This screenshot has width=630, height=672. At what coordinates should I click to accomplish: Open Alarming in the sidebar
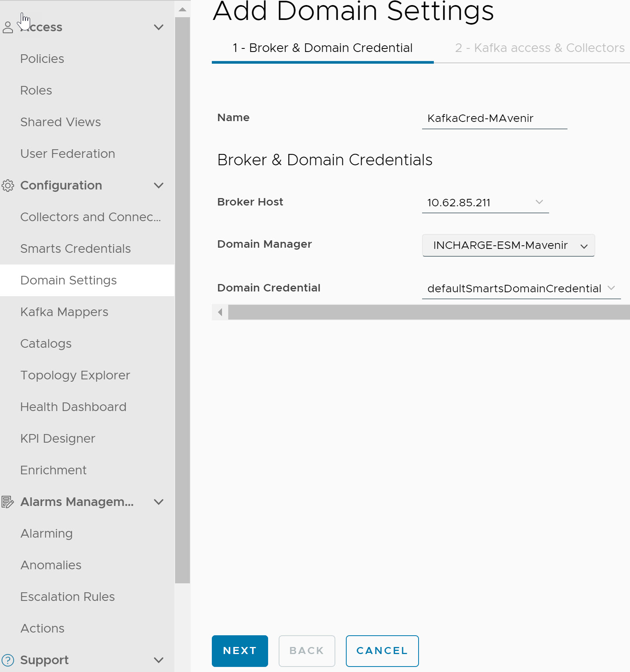coord(47,533)
